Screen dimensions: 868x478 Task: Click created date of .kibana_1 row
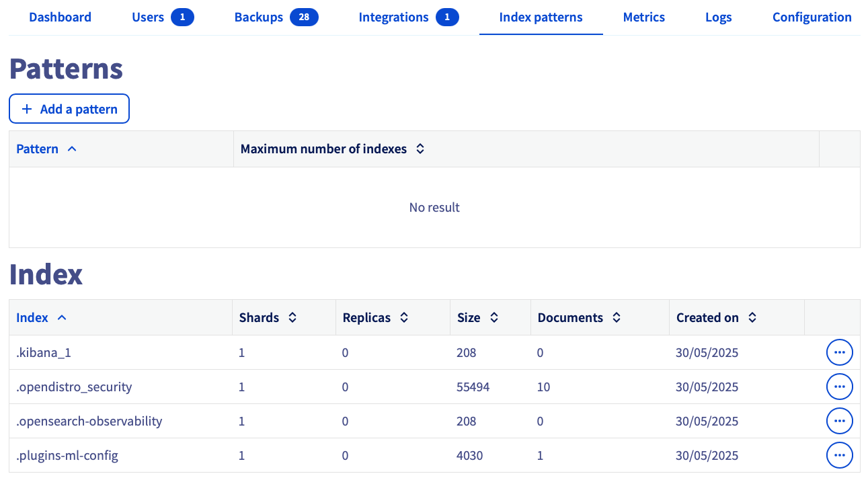(707, 352)
